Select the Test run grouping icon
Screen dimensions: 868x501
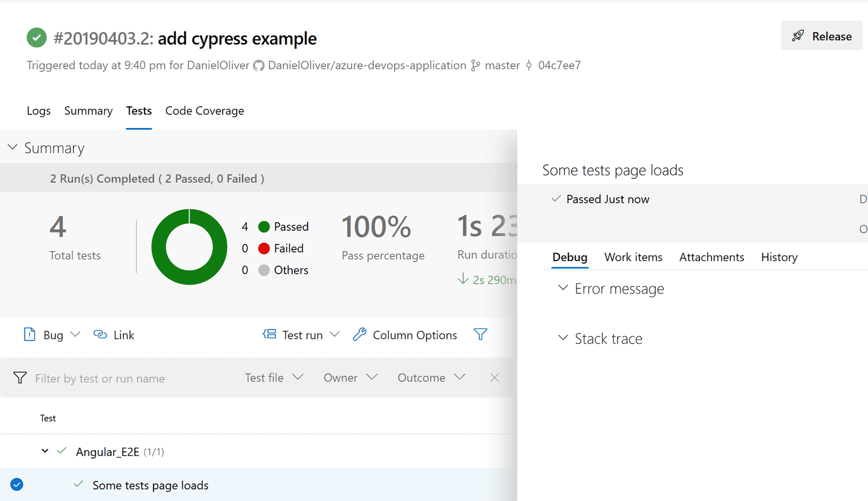pos(268,334)
